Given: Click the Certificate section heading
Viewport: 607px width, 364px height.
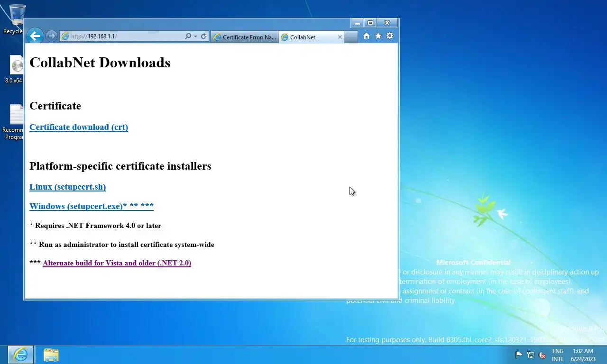Looking at the screenshot, I should pos(55,106).
